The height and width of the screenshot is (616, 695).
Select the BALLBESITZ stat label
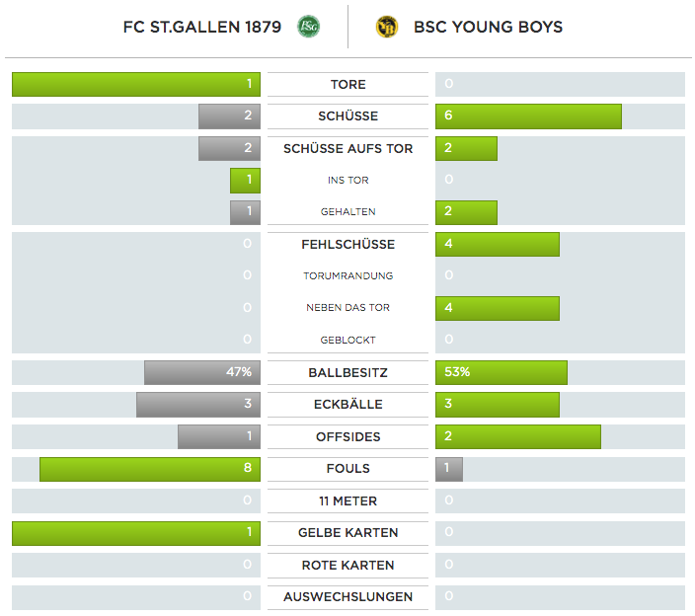click(x=347, y=372)
